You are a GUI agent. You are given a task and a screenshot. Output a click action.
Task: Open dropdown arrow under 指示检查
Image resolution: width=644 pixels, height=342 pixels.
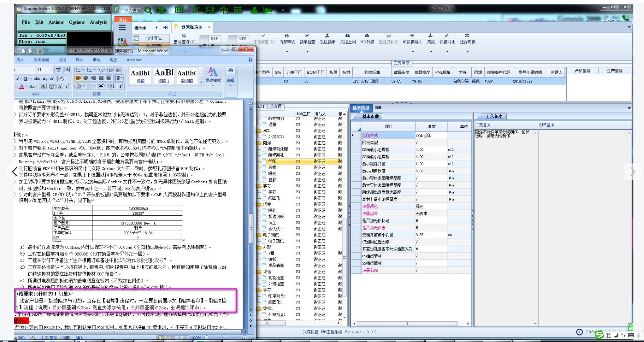pos(307,52)
